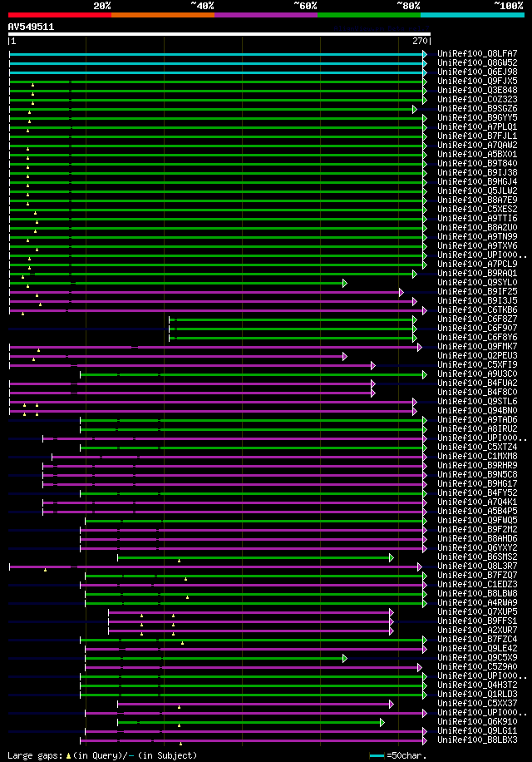The height and width of the screenshot is (762, 532).
Task: Select label UniRef100_B8LBX3
Action: 477,740
